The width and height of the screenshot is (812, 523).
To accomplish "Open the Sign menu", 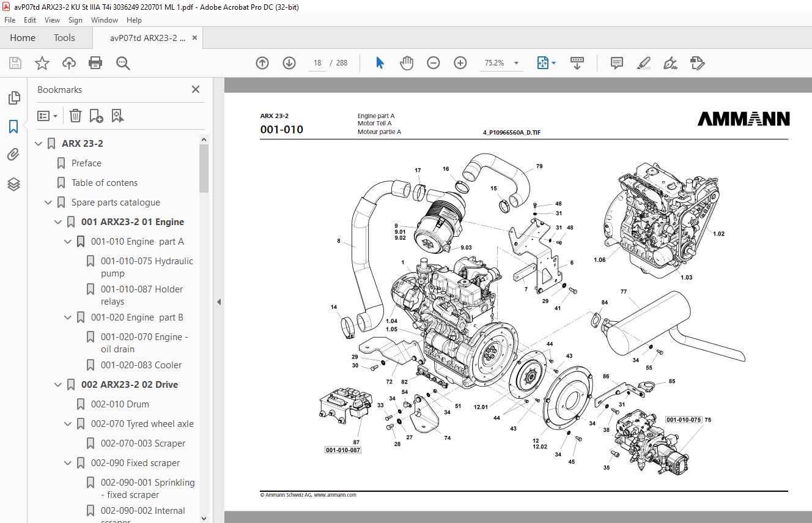I will click(75, 20).
